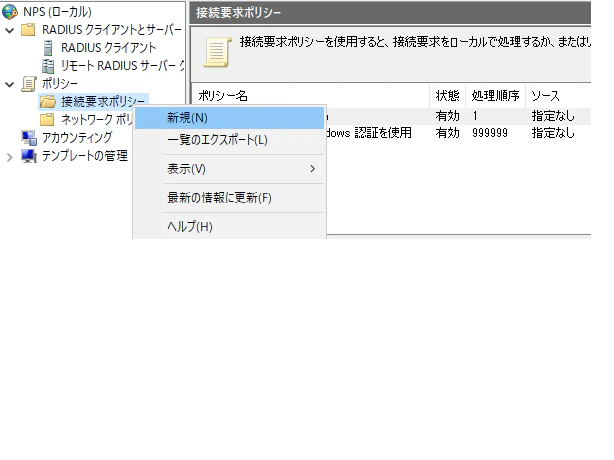Open ヘルプ(H) from the context menu
The width and height of the screenshot is (614, 460).
click(x=229, y=227)
